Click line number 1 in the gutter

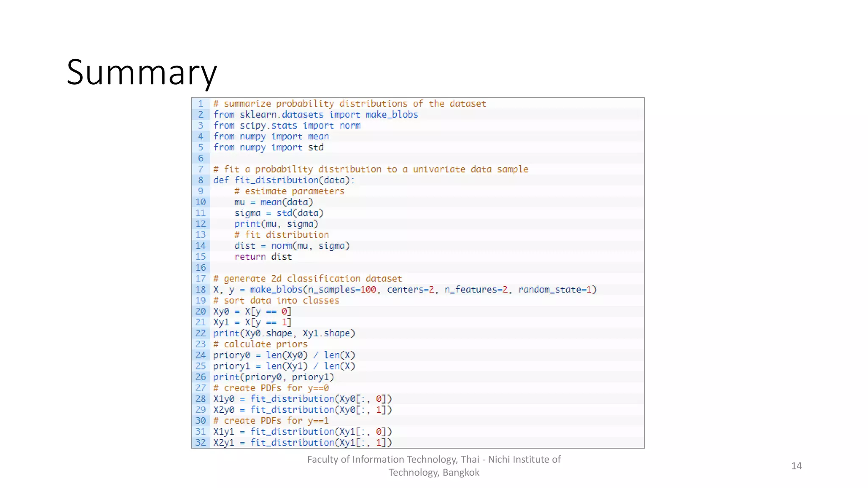pos(201,104)
